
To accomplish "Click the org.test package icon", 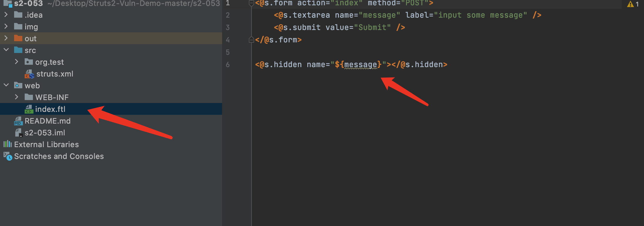I will 29,62.
